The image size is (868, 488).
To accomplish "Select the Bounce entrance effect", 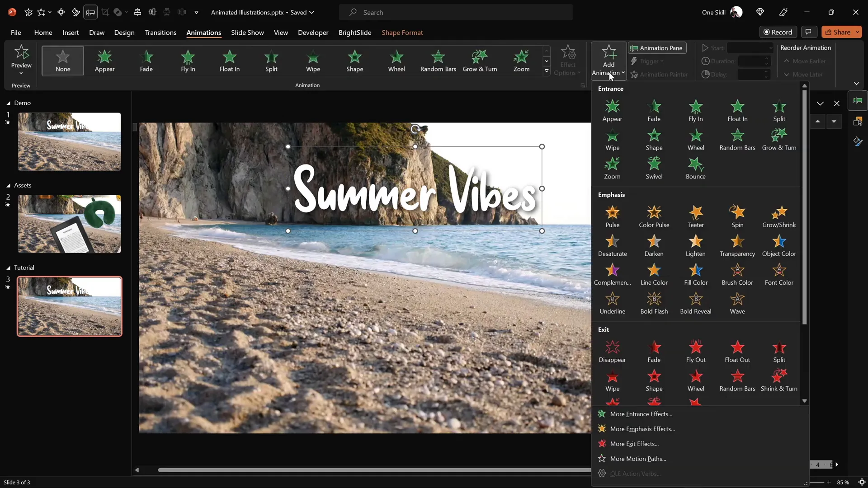I will (x=695, y=168).
